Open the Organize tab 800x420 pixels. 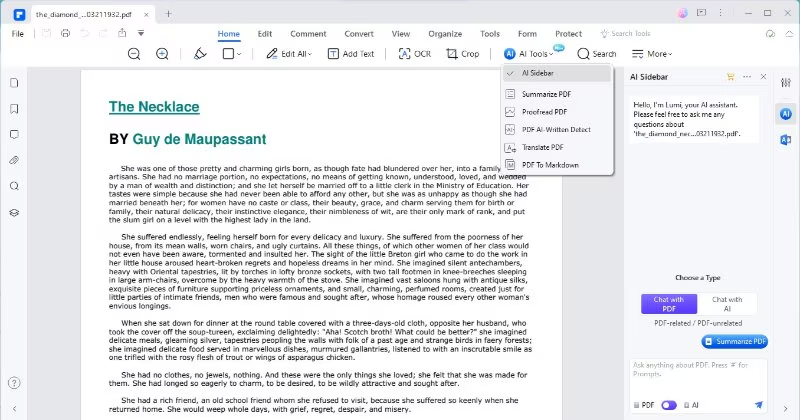coord(445,34)
